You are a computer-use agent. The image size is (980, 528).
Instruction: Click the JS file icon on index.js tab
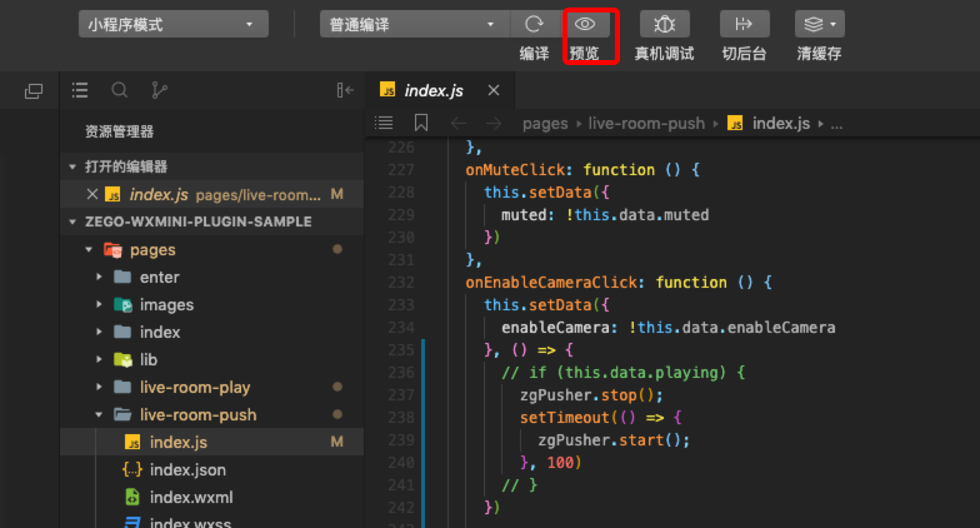point(387,90)
